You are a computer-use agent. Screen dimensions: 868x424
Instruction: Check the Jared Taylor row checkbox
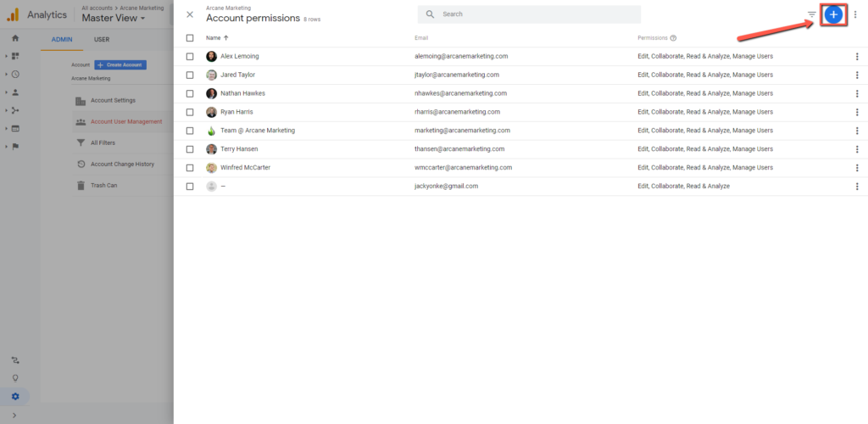click(x=190, y=75)
